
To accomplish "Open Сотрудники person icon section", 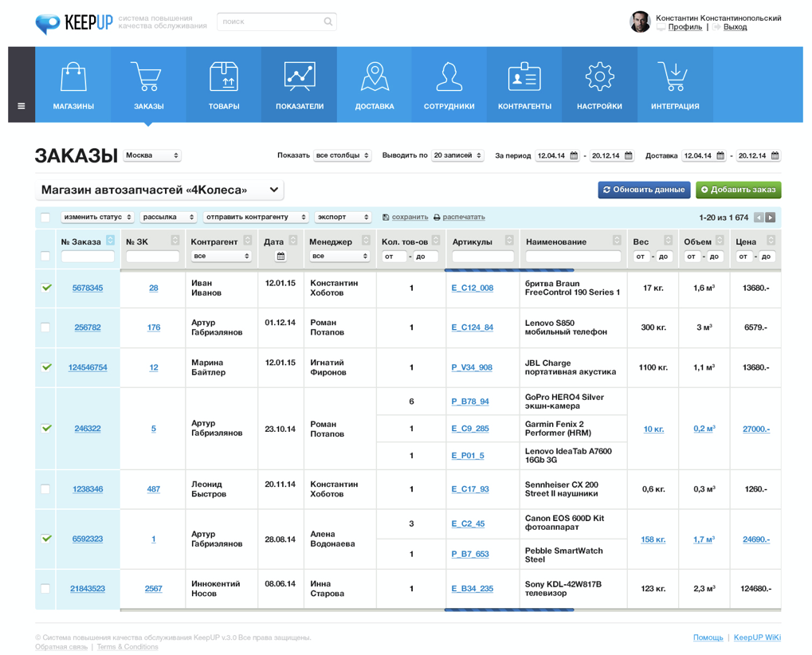I will (449, 77).
